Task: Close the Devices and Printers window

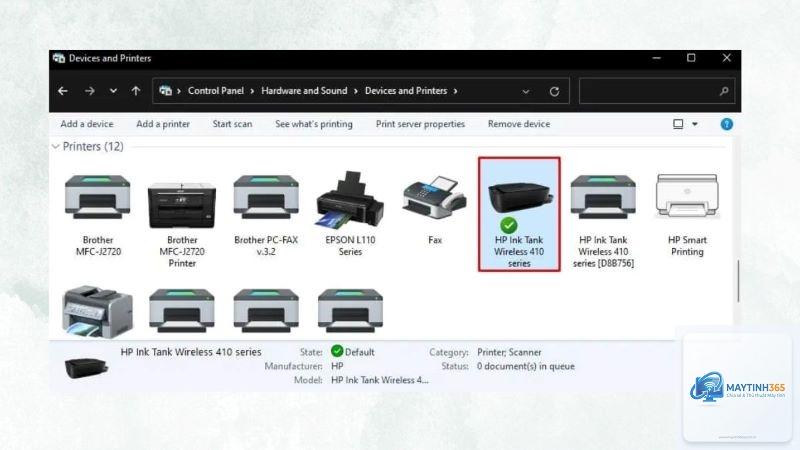Action: coord(727,58)
